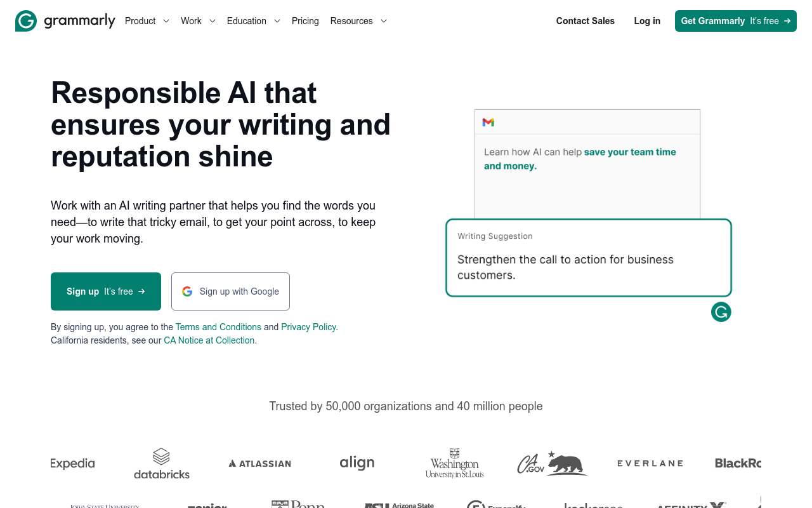Click Contact Sales link

coord(586,21)
